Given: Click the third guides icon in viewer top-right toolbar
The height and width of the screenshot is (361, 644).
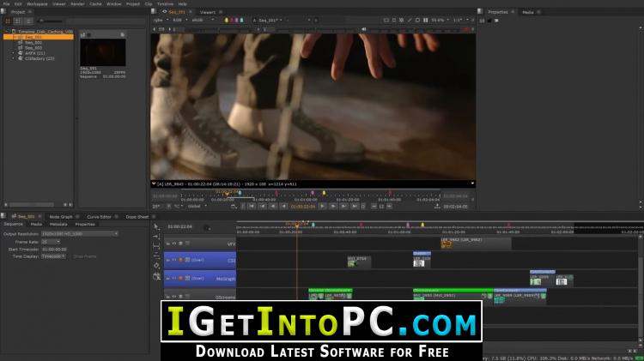Looking at the screenshot, I should pyautogui.click(x=402, y=20).
